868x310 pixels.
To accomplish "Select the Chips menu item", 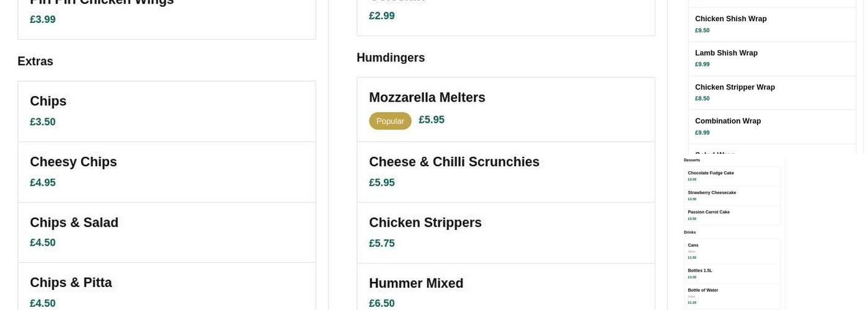I will coord(166,111).
